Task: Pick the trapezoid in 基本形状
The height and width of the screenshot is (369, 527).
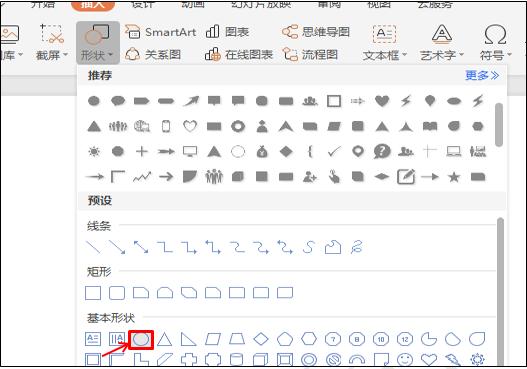Action: [x=237, y=339]
